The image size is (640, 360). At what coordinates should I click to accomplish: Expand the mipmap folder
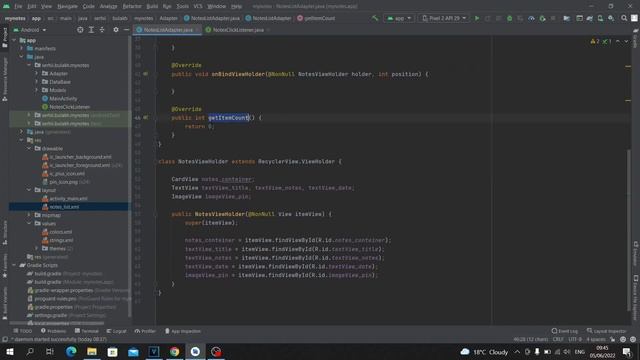pyautogui.click(x=29, y=215)
